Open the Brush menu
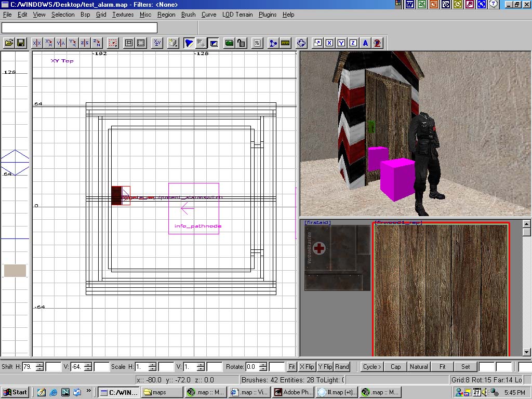The height and width of the screenshot is (399, 532). pos(188,15)
